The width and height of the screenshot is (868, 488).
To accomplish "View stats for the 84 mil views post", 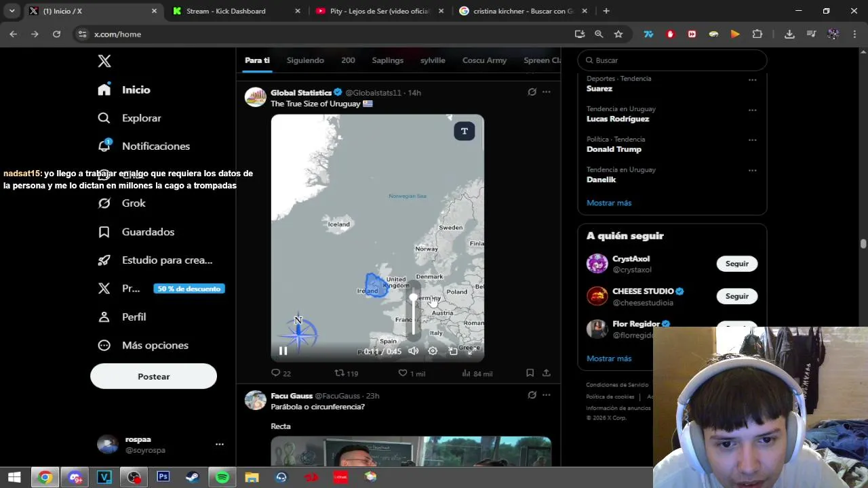I will point(477,373).
